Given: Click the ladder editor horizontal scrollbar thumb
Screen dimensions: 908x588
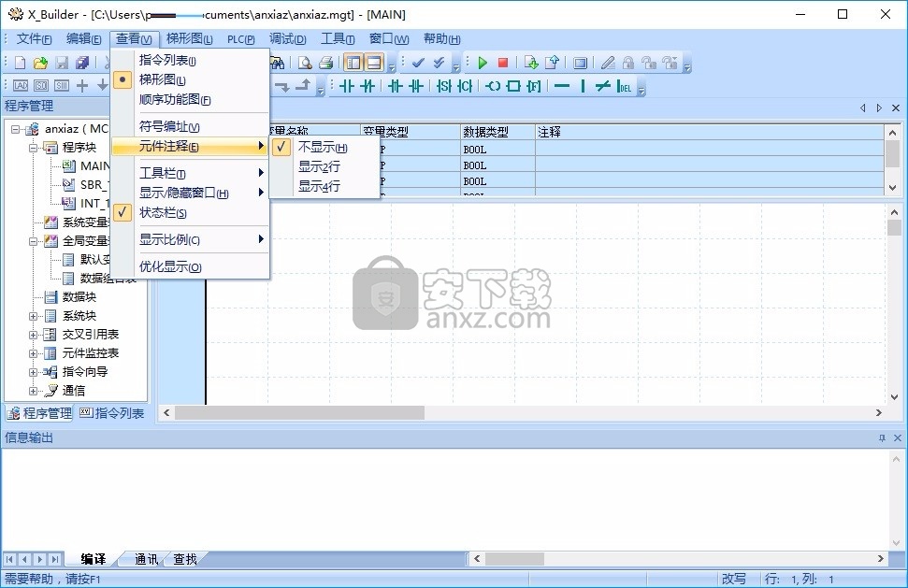Looking at the screenshot, I should pos(299,412).
